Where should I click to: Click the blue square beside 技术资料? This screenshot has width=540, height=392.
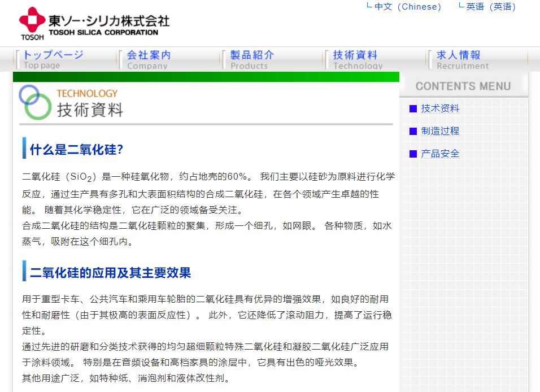pyautogui.click(x=413, y=109)
